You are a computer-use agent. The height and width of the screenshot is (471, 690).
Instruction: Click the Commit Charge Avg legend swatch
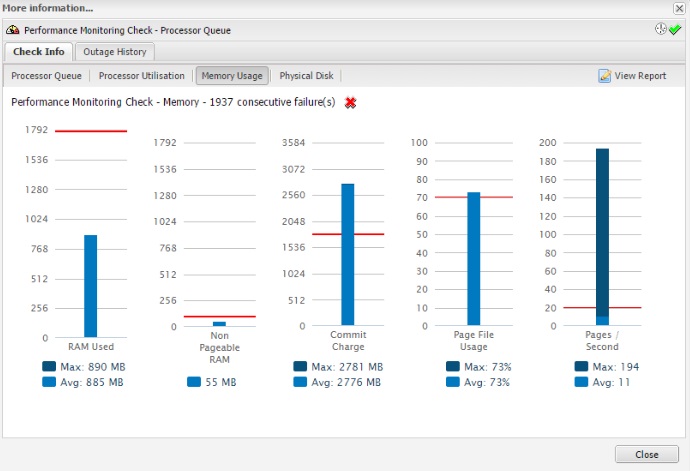tap(301, 382)
